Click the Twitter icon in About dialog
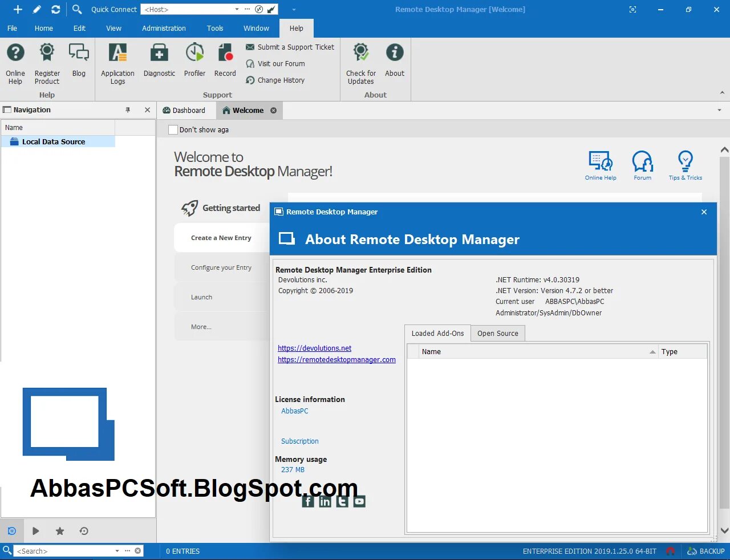 tap(342, 501)
